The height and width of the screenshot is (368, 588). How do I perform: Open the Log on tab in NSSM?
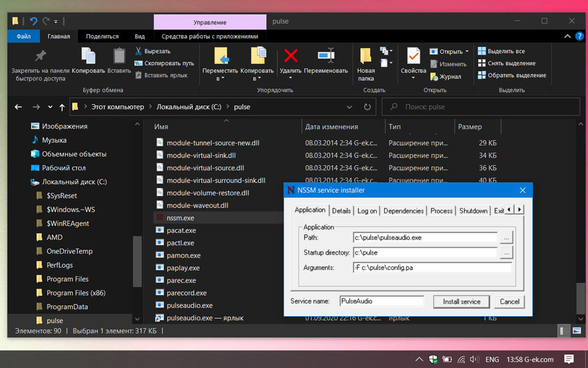click(367, 211)
